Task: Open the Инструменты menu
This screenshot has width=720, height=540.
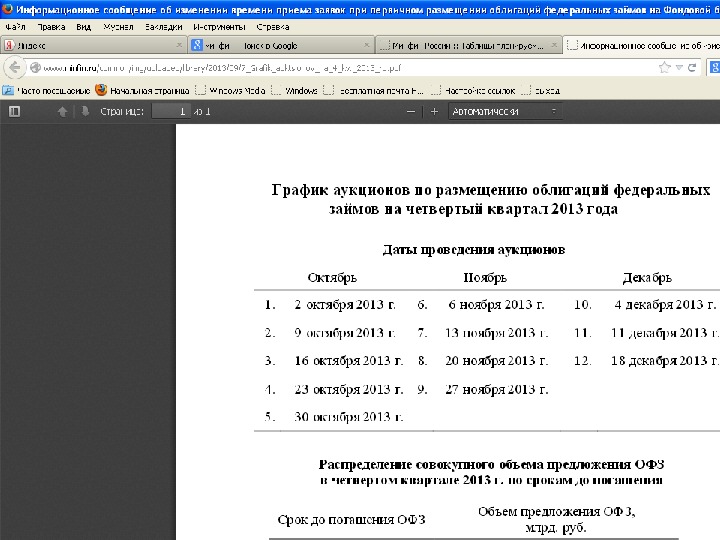Action: pyautogui.click(x=219, y=27)
